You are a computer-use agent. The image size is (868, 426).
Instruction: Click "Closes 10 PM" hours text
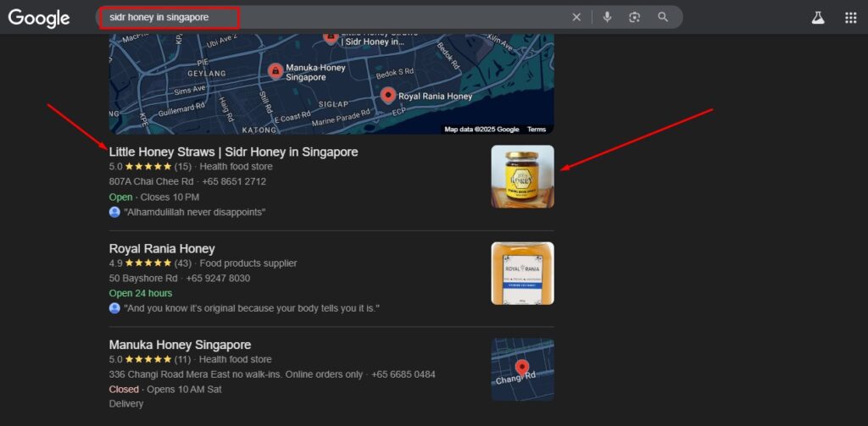coord(170,197)
